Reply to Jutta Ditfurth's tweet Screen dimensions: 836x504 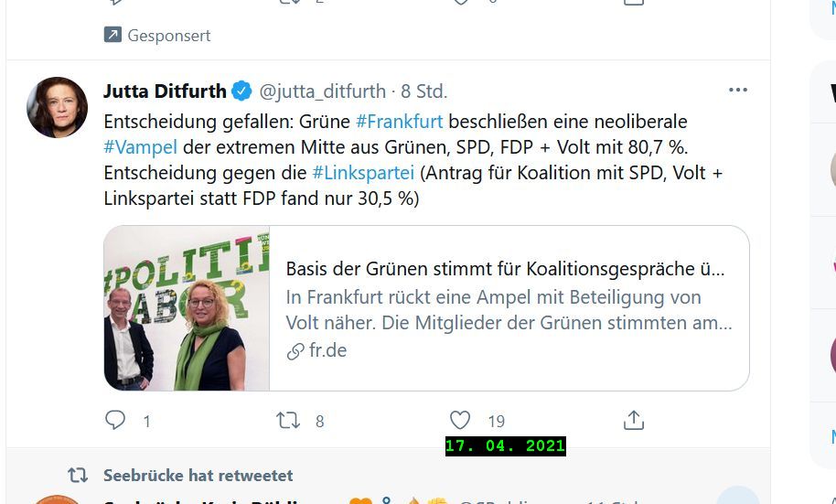(x=115, y=420)
